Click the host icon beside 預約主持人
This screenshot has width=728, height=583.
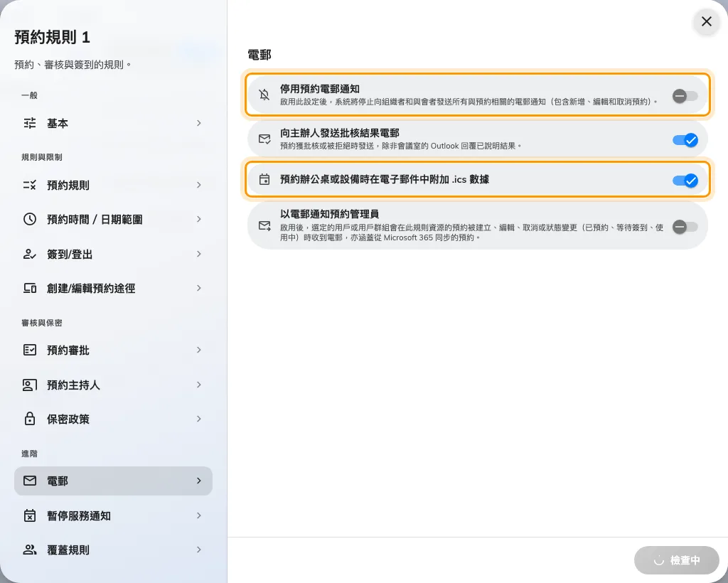pyautogui.click(x=30, y=385)
